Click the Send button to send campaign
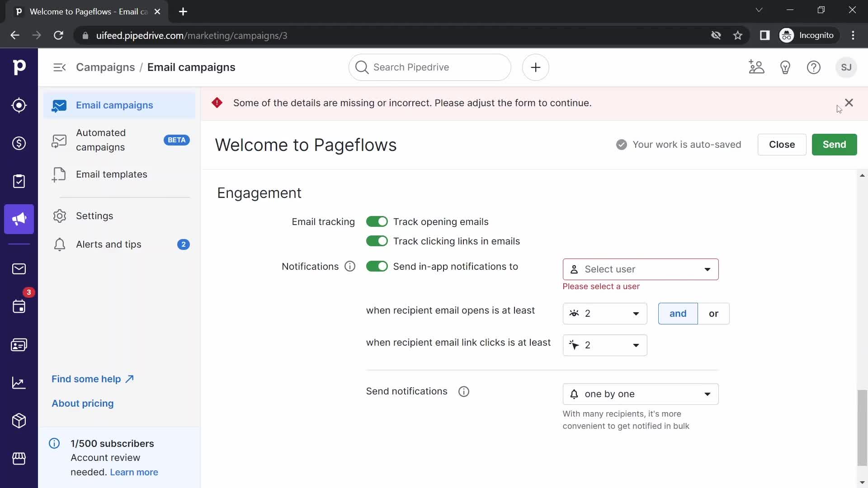The image size is (868, 488). pos(834,144)
